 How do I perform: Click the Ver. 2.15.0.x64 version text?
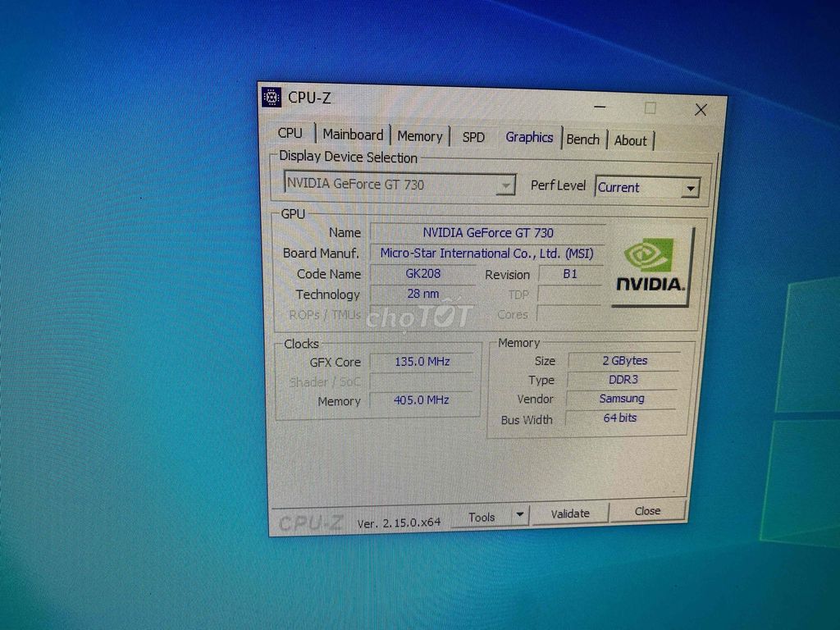pos(399,523)
